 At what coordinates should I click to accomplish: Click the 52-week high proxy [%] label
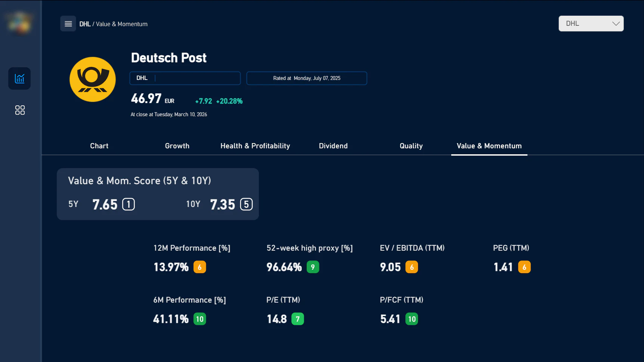(x=310, y=248)
